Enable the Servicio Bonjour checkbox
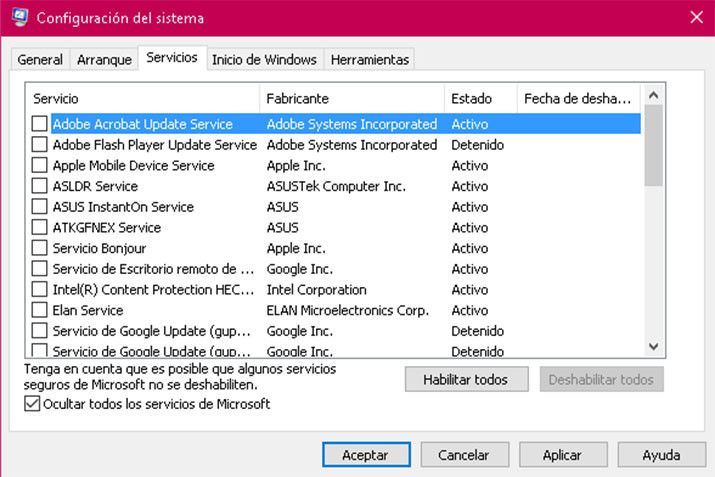This screenshot has height=477, width=715. [x=40, y=248]
